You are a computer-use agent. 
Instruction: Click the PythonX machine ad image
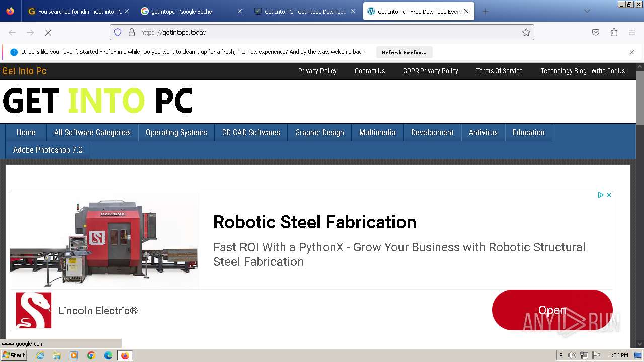pos(104,240)
